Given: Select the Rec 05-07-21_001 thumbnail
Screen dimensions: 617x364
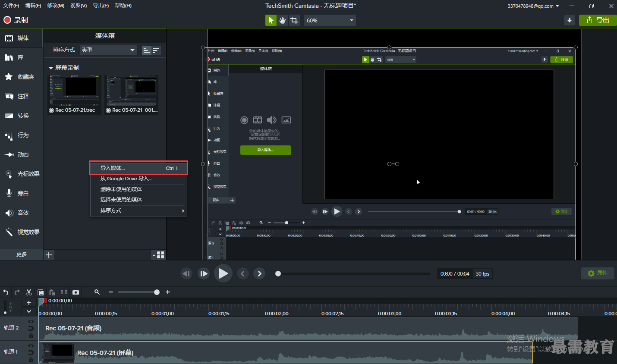Looking at the screenshot, I should [132, 94].
